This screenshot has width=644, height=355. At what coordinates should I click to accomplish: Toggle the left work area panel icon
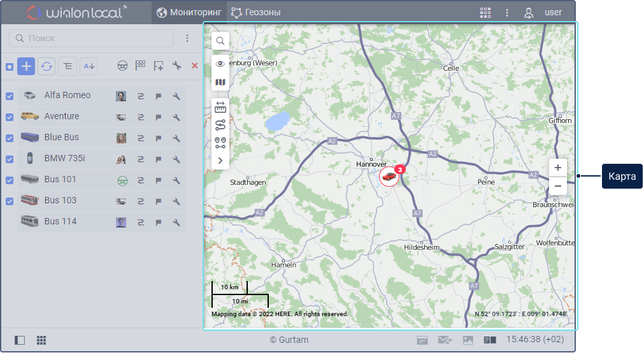[x=20, y=340]
